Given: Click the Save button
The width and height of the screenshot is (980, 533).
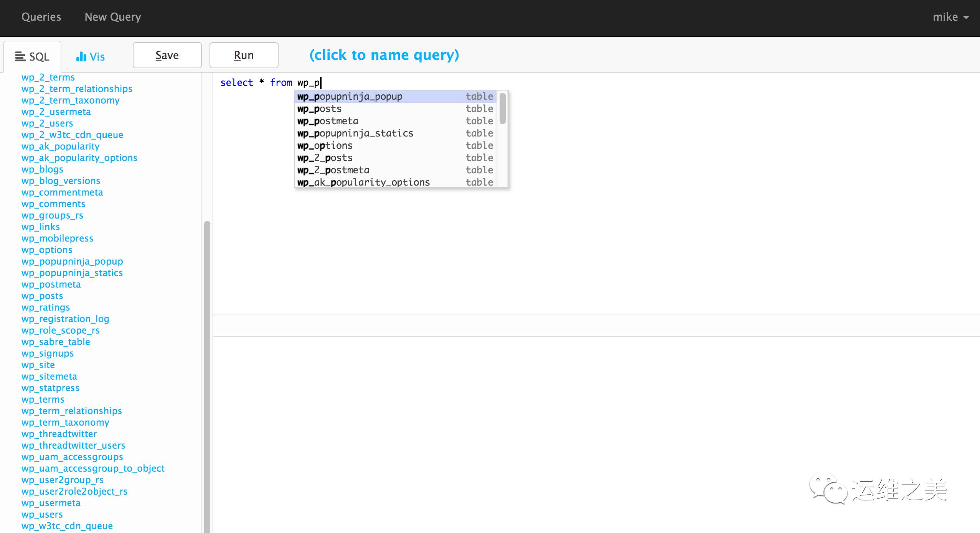Looking at the screenshot, I should click(167, 55).
